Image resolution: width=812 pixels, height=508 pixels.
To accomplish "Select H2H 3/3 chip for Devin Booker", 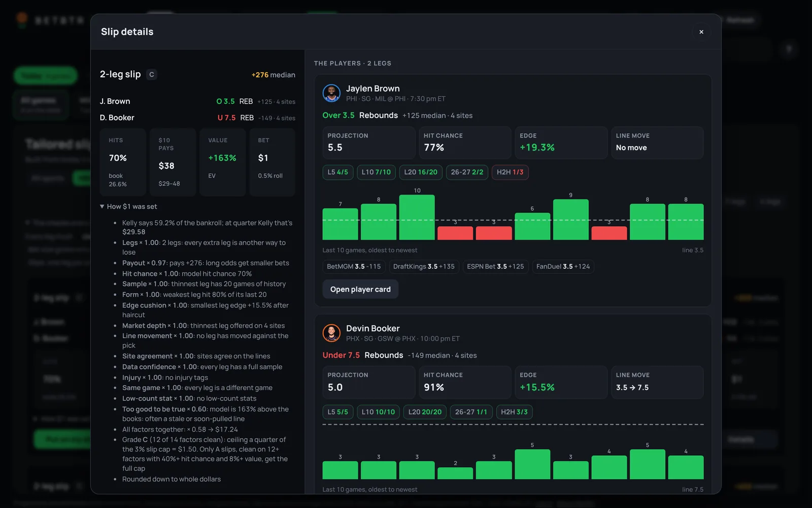I will click(x=514, y=412).
